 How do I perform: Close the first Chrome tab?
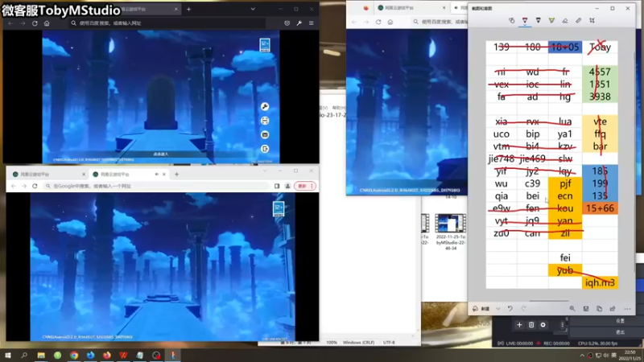84,175
